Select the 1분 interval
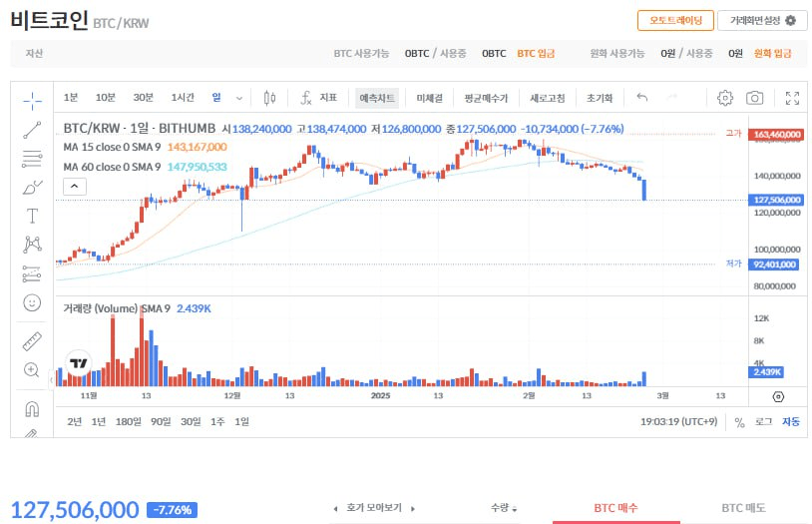The height and width of the screenshot is (524, 812). click(71, 98)
